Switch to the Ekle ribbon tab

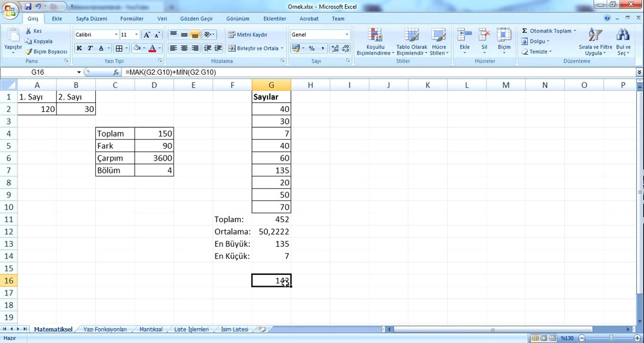pyautogui.click(x=57, y=19)
